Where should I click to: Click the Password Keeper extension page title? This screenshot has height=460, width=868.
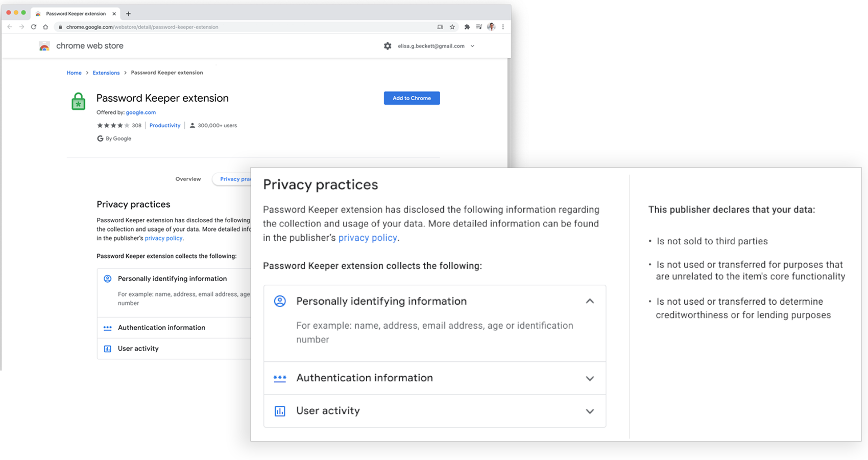(162, 98)
